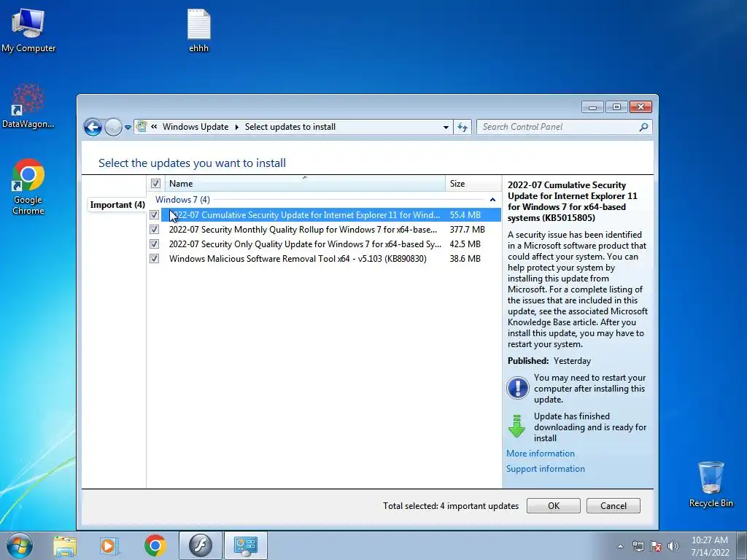Click the Show desktop strip
The image size is (747, 560).
coord(743,545)
